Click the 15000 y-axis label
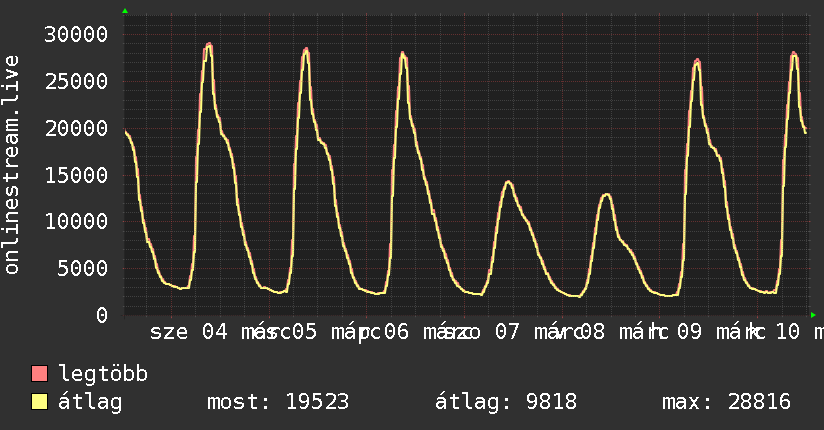Screen dimensions: 824x430 click(76, 175)
